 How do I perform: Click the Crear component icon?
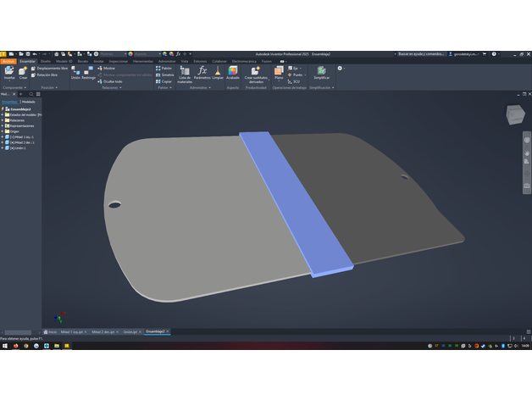[23, 71]
